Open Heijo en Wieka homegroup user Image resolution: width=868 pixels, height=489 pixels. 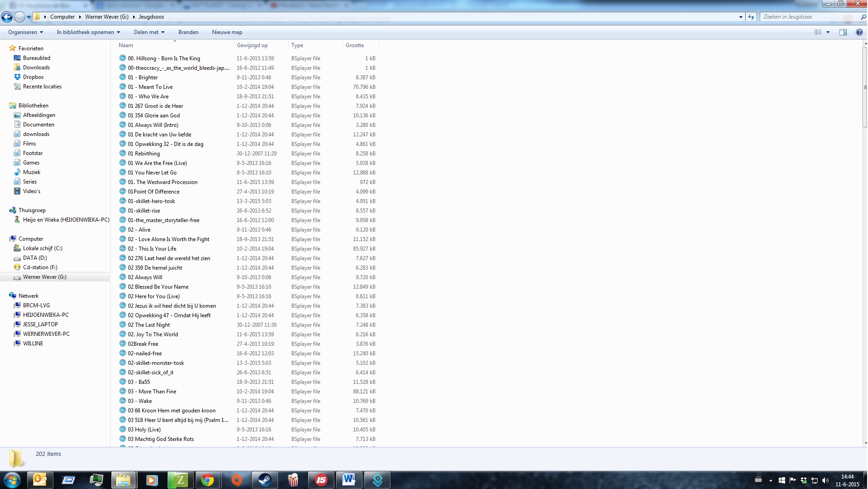click(x=66, y=220)
